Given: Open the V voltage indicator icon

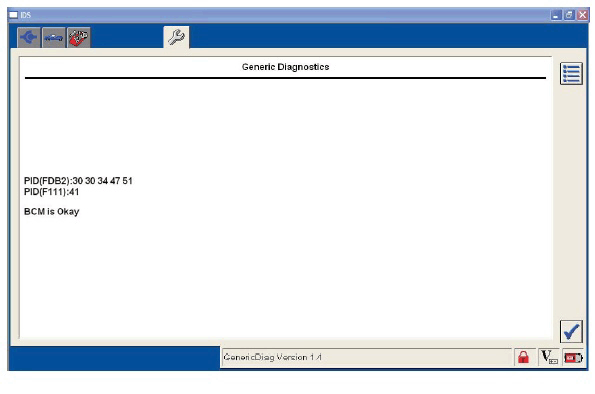Looking at the screenshot, I should 549,357.
